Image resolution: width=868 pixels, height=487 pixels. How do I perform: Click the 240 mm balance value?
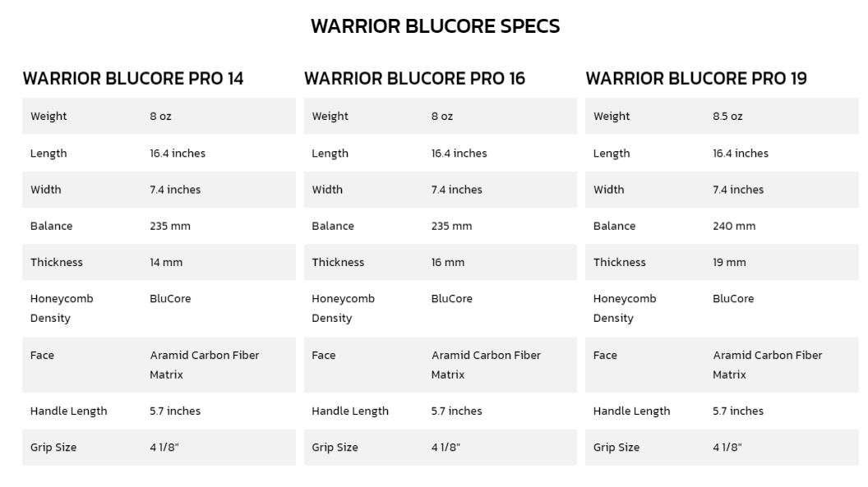(x=734, y=226)
